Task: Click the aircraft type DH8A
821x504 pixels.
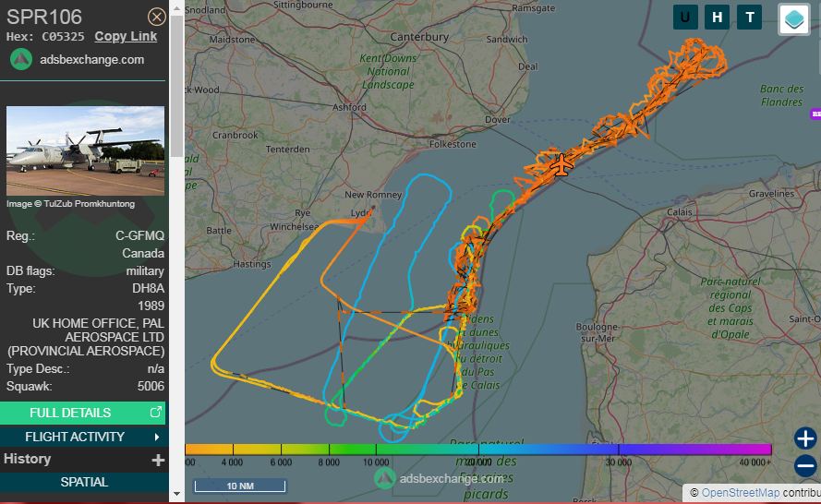Action: [x=148, y=288]
